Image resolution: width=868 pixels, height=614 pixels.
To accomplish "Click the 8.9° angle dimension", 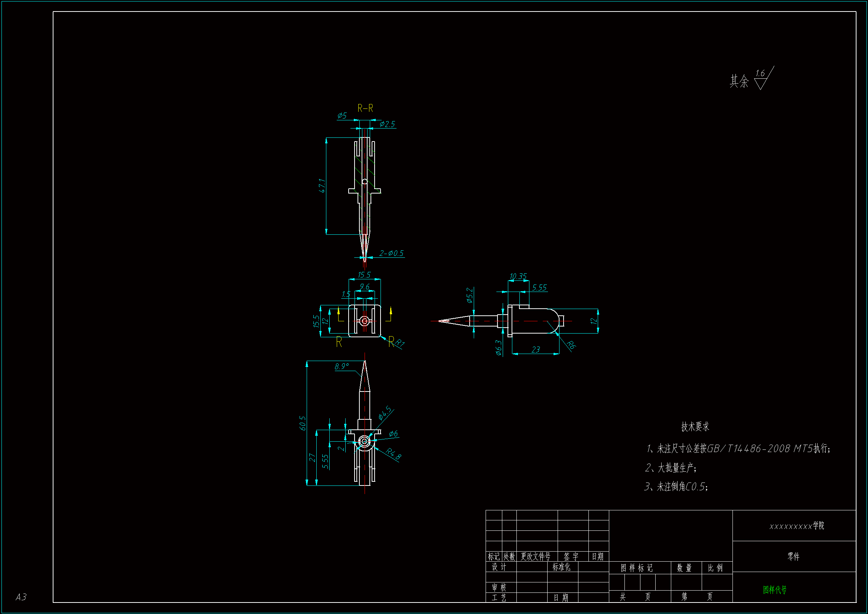I will [342, 366].
